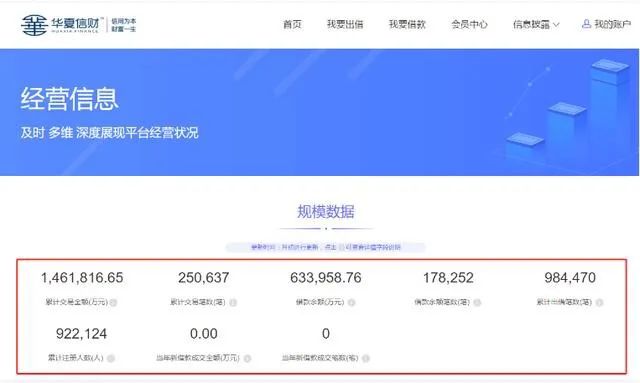The height and width of the screenshot is (383, 640).
Task: Click info icon next to 累计交易笔数(笔)
Action: click(x=233, y=303)
